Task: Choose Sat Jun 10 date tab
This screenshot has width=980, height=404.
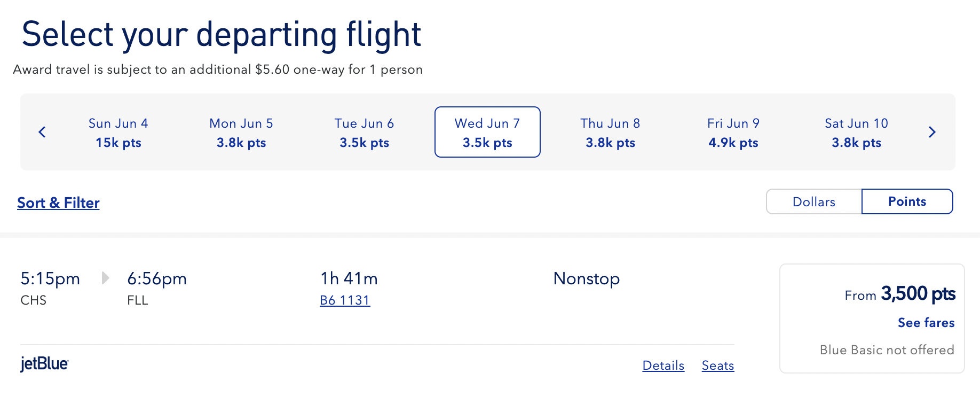Action: tap(856, 133)
